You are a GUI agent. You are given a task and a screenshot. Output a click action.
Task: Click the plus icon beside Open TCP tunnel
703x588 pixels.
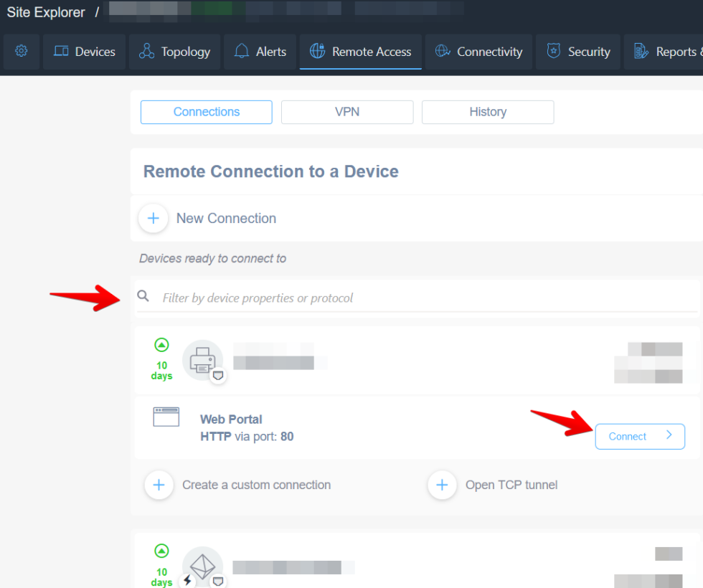[x=442, y=485]
